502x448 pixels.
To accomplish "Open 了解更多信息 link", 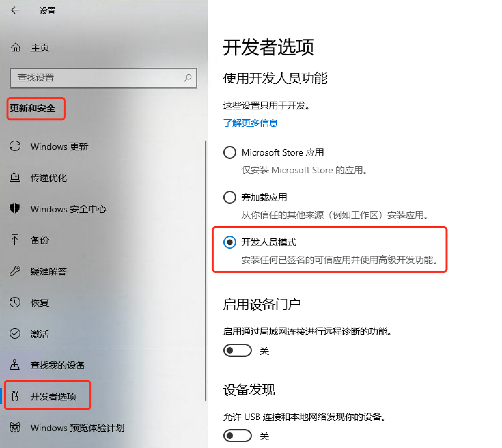I will (251, 123).
